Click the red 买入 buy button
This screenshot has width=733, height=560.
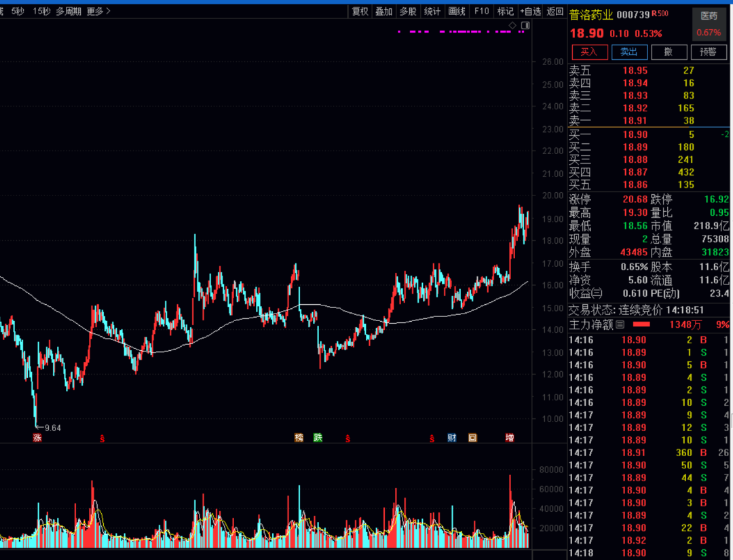point(589,52)
